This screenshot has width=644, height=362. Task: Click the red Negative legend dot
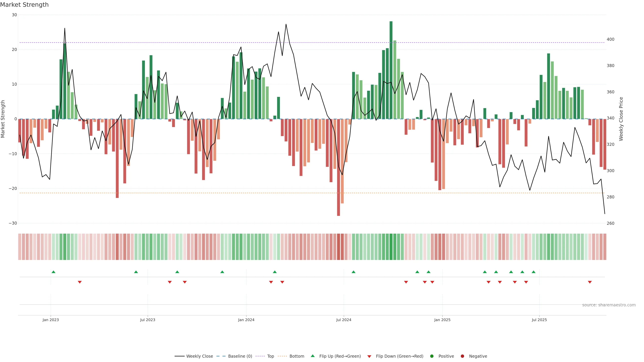pyautogui.click(x=462, y=356)
